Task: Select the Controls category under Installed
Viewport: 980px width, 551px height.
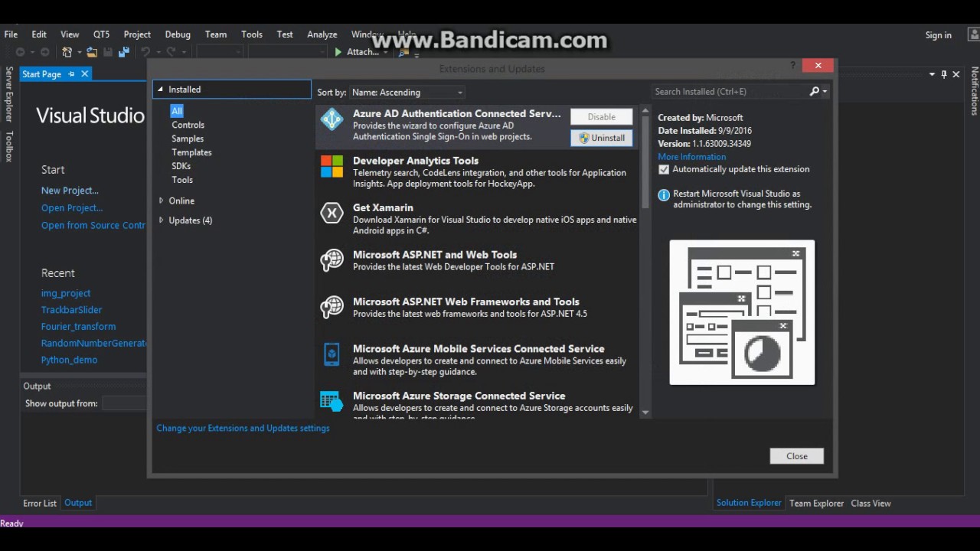Action: click(x=188, y=125)
